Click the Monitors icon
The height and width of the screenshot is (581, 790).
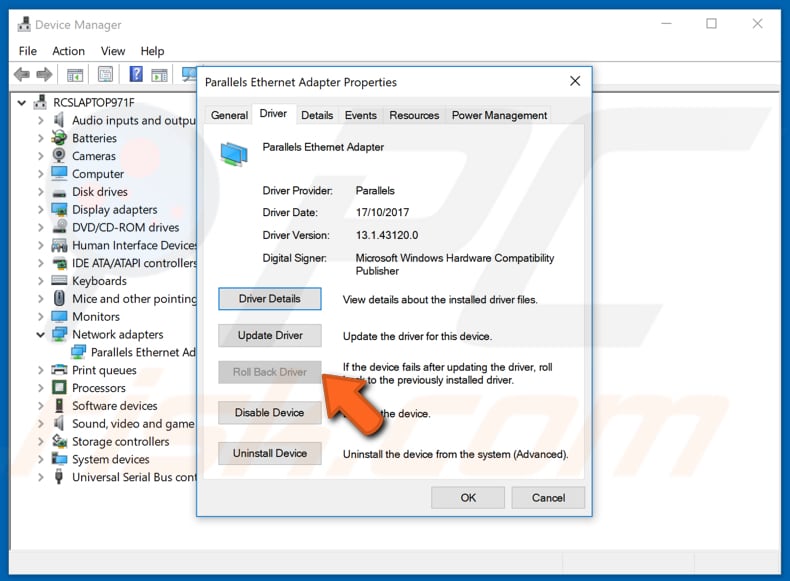(x=59, y=316)
